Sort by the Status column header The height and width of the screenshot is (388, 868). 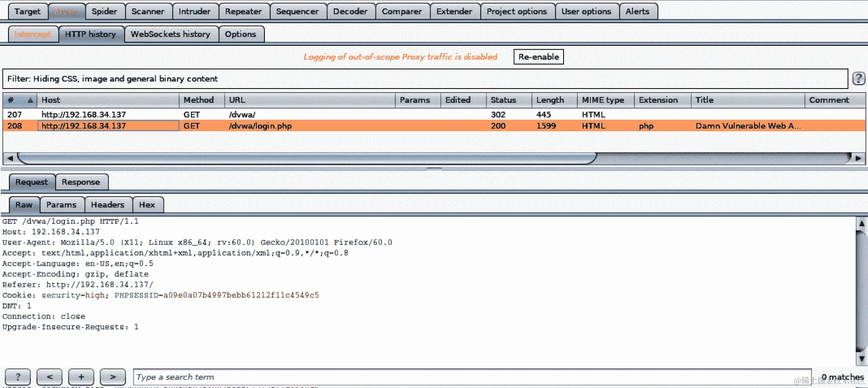tap(509, 100)
